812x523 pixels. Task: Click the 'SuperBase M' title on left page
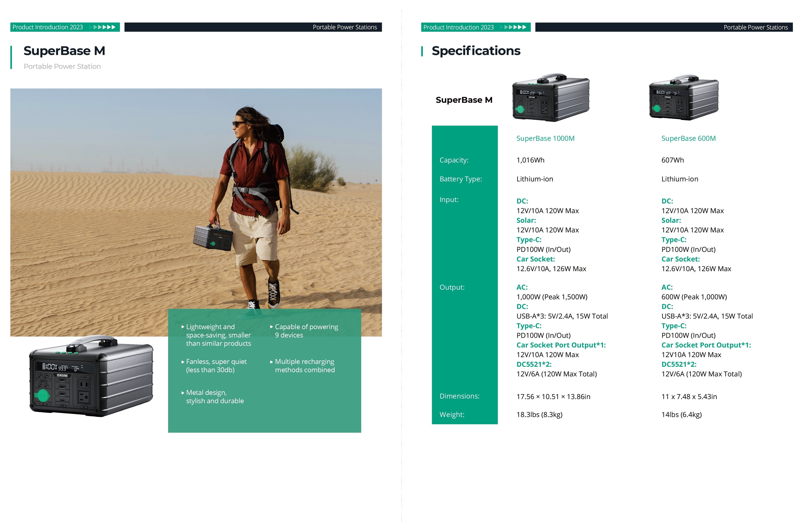(x=64, y=51)
